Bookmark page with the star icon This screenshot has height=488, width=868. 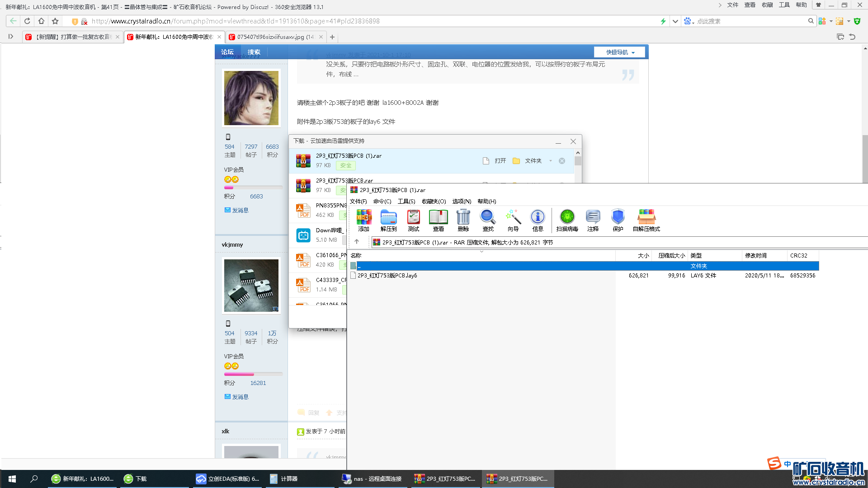pos(55,21)
